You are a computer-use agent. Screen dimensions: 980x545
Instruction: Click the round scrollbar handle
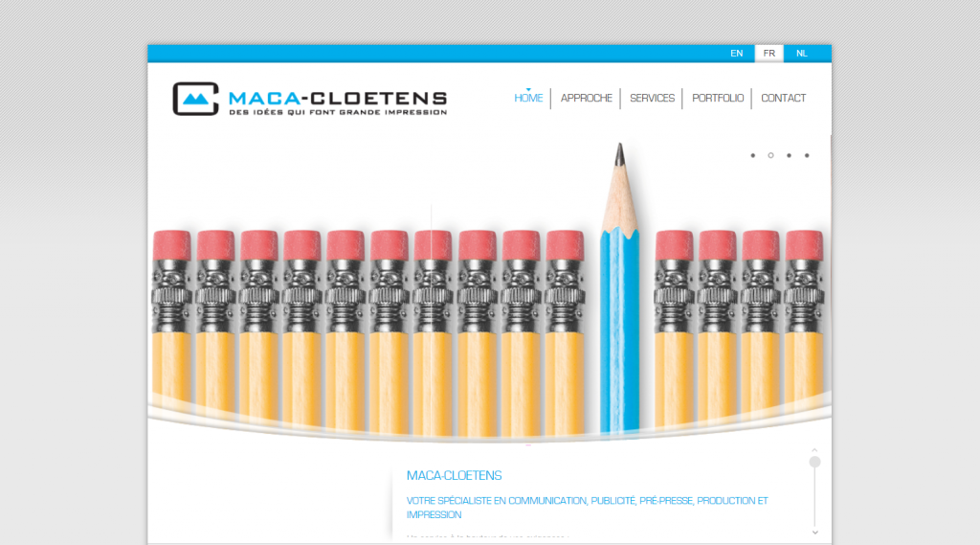815,462
